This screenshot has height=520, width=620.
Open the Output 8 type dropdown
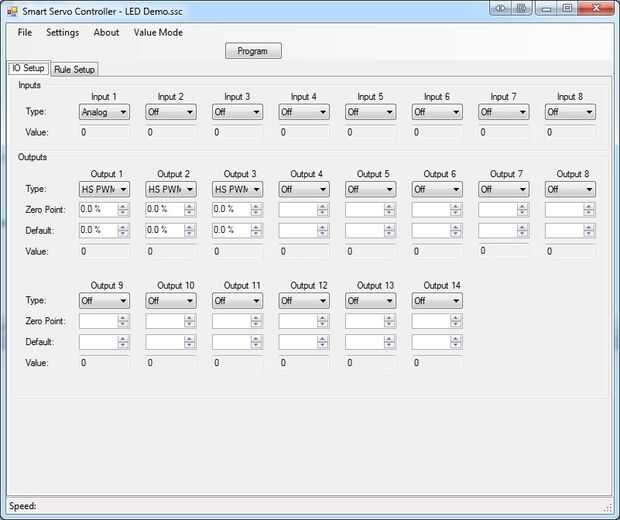click(x=570, y=189)
